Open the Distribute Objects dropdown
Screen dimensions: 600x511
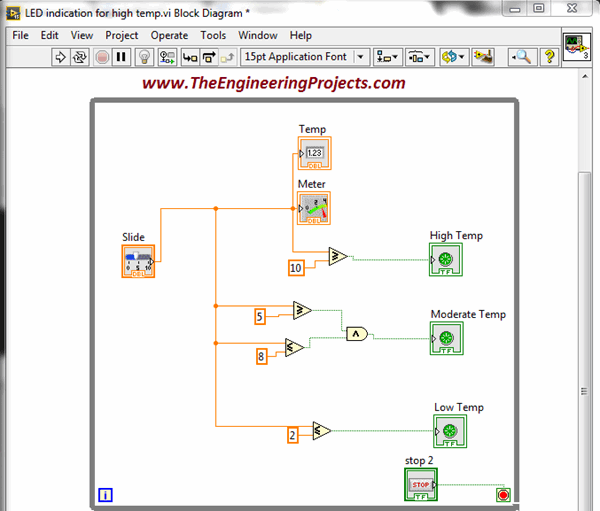[x=420, y=57]
